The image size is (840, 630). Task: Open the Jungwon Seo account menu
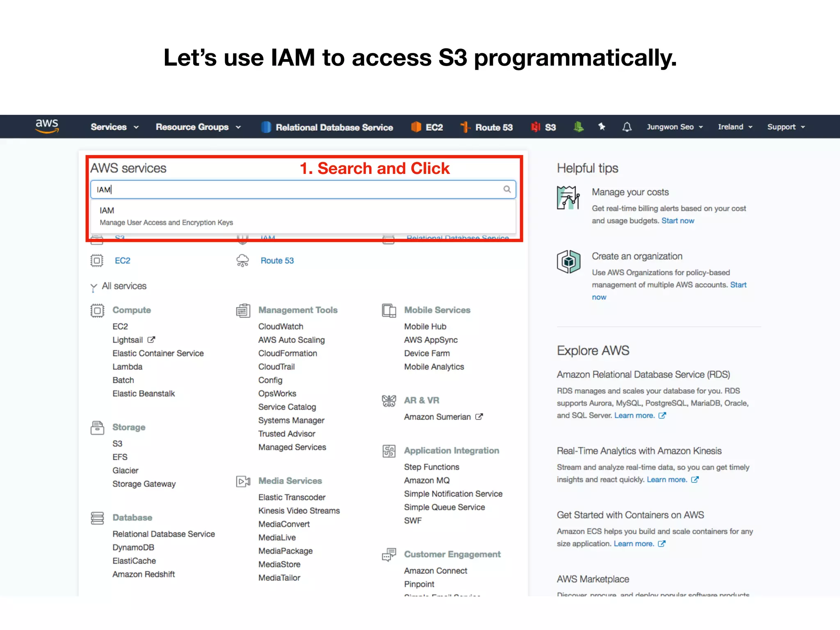click(675, 127)
